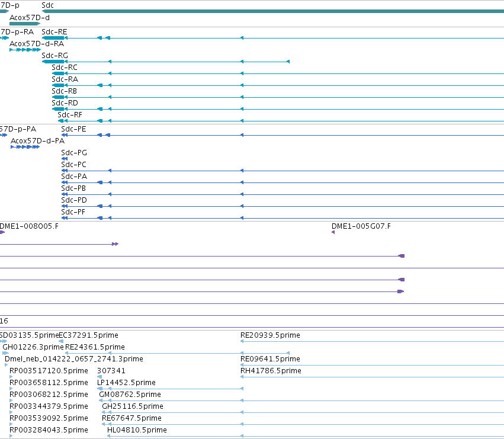Screen dimensions: 504x439
Task: Select the EC37291.5prime EST label
Action: tap(88, 335)
